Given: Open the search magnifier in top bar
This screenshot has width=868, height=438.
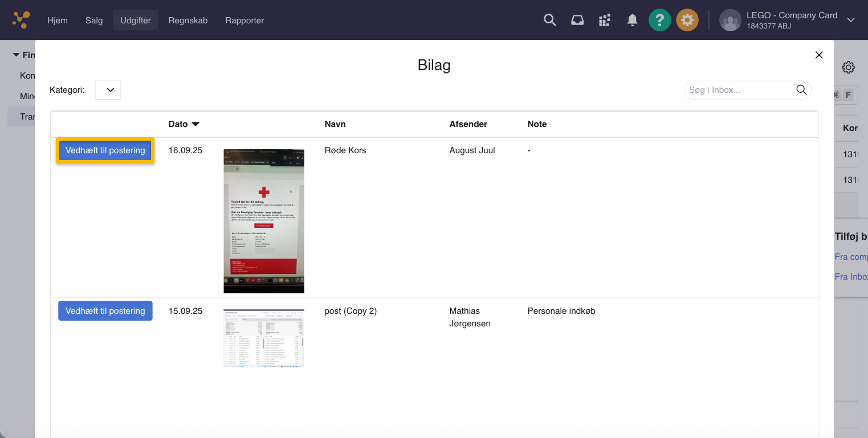Looking at the screenshot, I should tap(549, 20).
